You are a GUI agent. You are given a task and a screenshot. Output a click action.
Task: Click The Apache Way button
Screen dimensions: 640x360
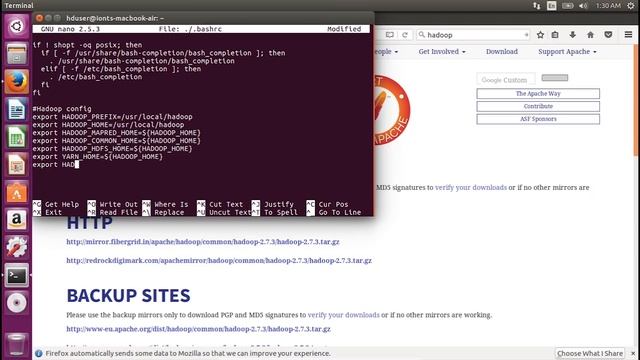click(x=538, y=93)
